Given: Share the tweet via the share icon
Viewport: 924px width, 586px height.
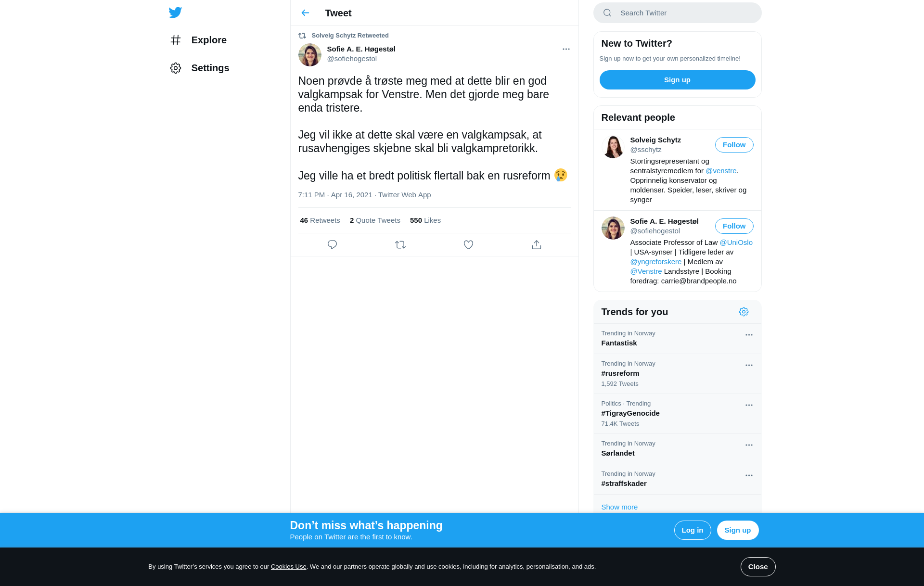Looking at the screenshot, I should [x=537, y=245].
